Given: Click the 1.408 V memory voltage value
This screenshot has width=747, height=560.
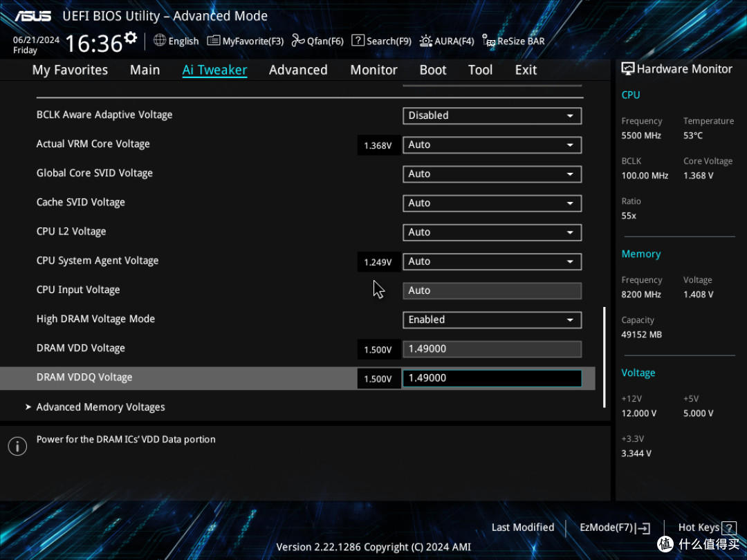Looking at the screenshot, I should coord(699,295).
